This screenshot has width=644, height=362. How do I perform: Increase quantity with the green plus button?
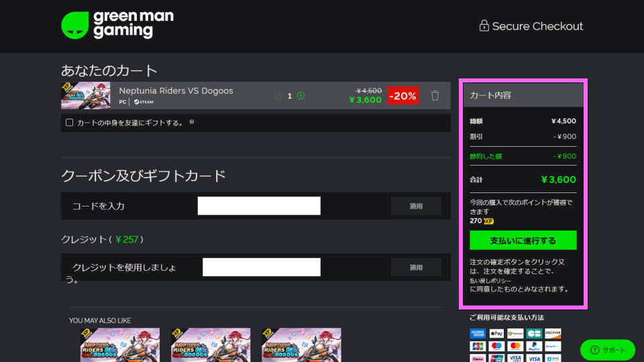pos(301,96)
